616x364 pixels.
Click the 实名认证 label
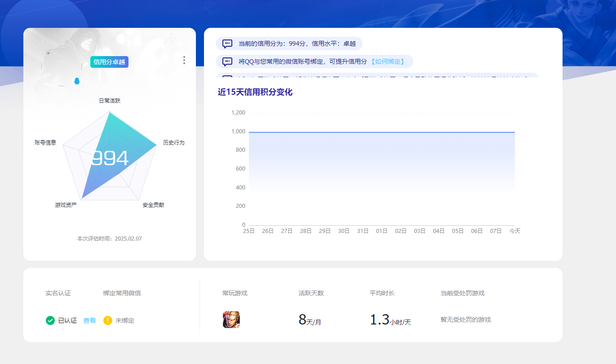58,293
